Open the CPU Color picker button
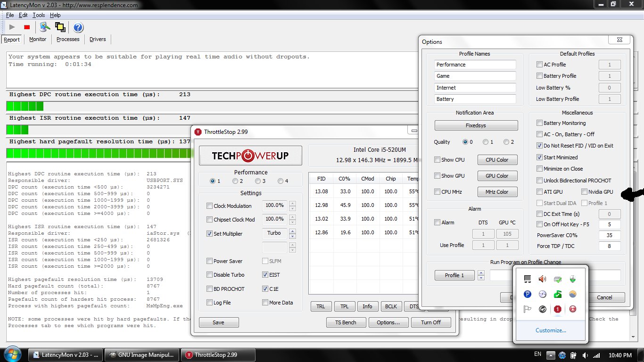 coord(497,160)
